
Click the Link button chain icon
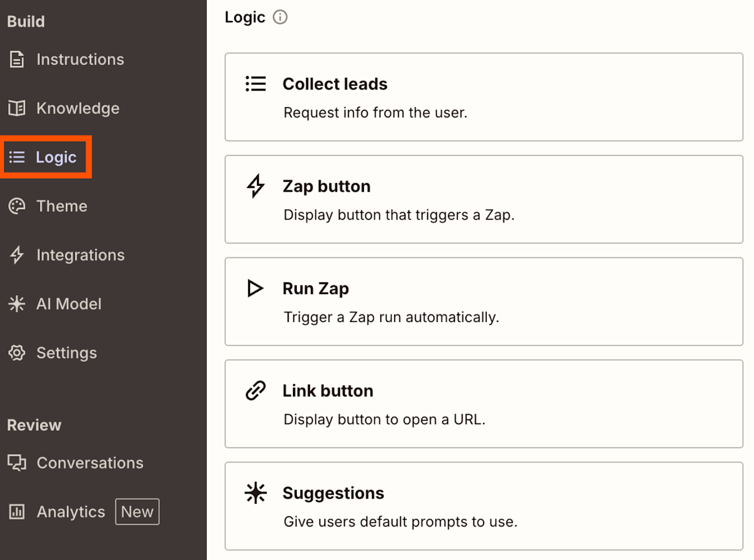(256, 391)
